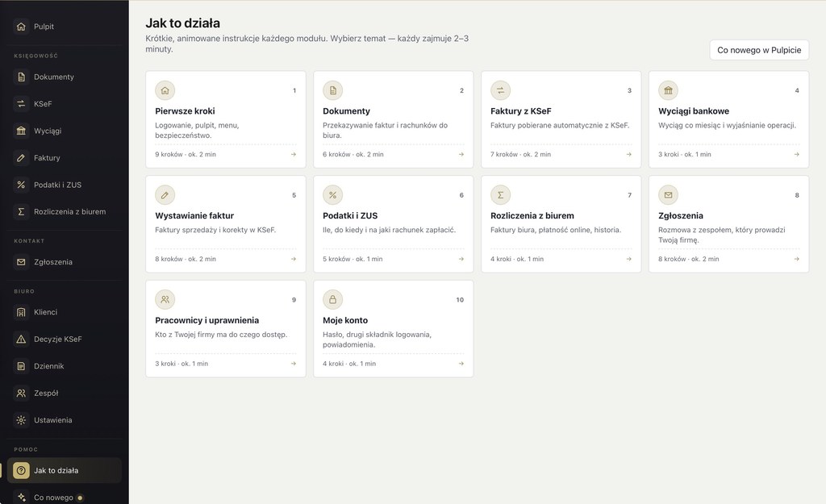Click the pencil icon on Wystawianie faktur card
The height and width of the screenshot is (504, 826).
click(x=165, y=195)
